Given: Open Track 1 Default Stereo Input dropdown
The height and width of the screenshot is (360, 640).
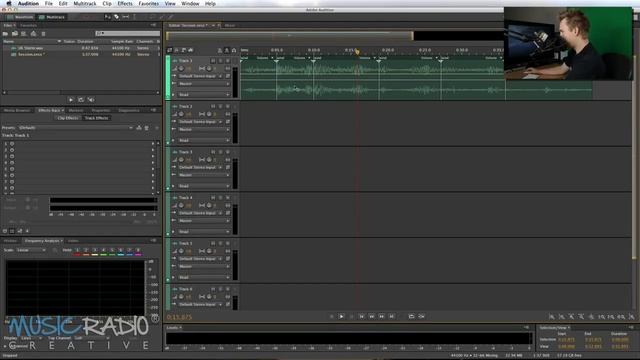Looking at the screenshot, I should pyautogui.click(x=200, y=76).
